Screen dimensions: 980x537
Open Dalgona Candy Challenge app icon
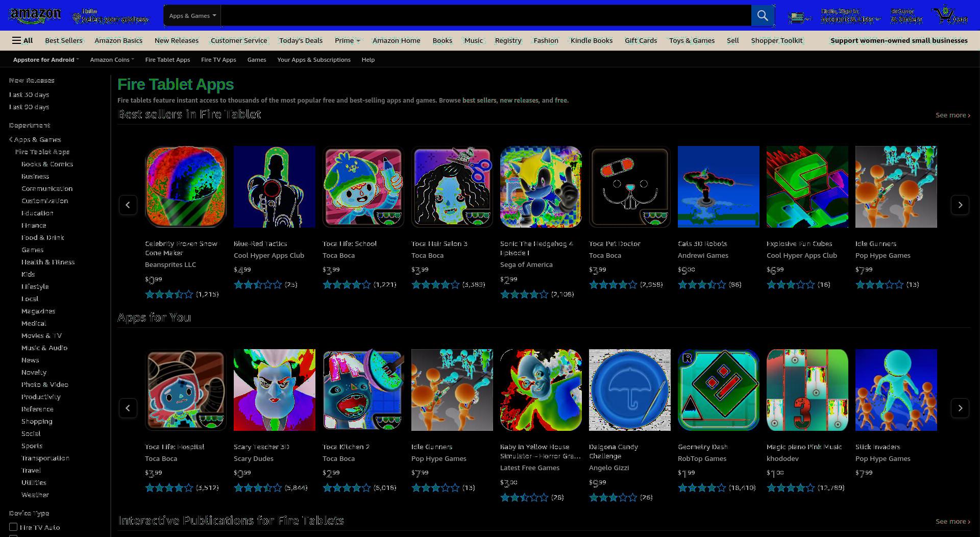pyautogui.click(x=630, y=390)
